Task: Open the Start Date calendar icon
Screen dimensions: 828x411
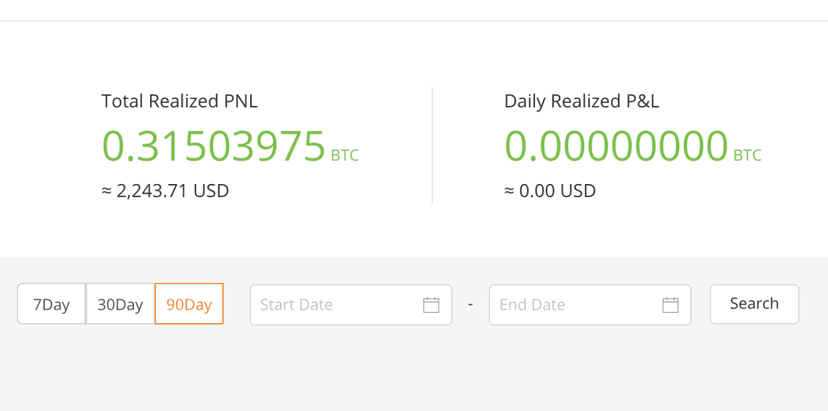Action: 431,305
